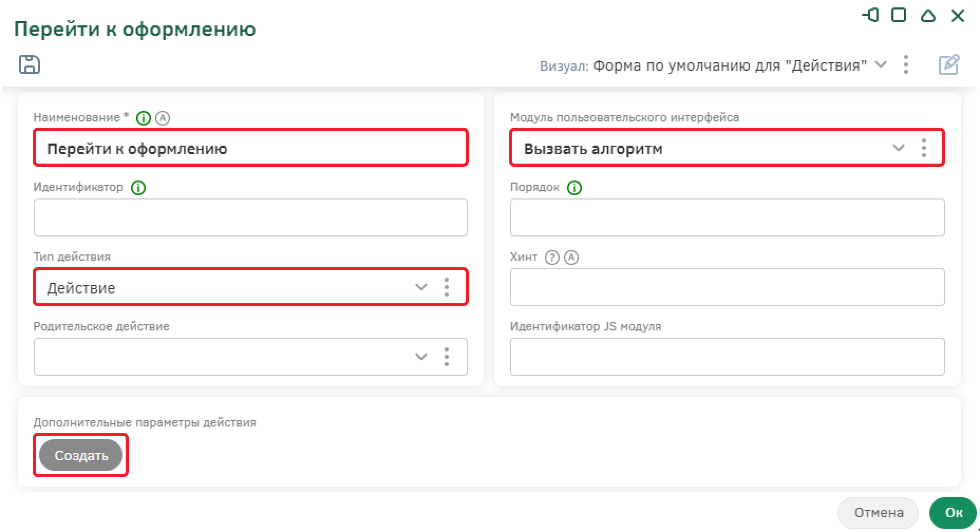Click question mark icon beside Хинт
This screenshot has width=980, height=532.
coord(552,258)
